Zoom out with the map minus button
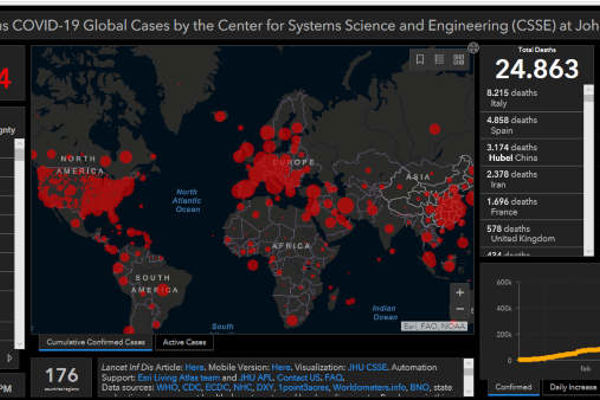This screenshot has width=600, height=400. click(460, 310)
